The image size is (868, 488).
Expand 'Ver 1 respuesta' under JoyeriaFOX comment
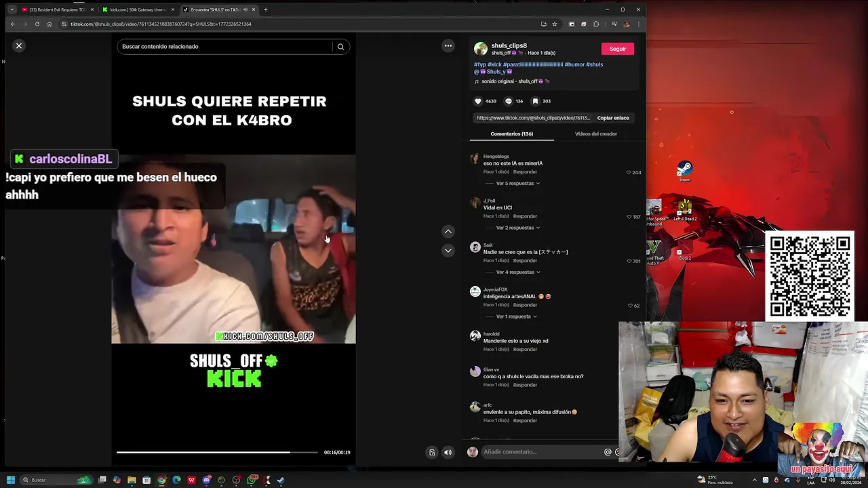tap(516, 317)
